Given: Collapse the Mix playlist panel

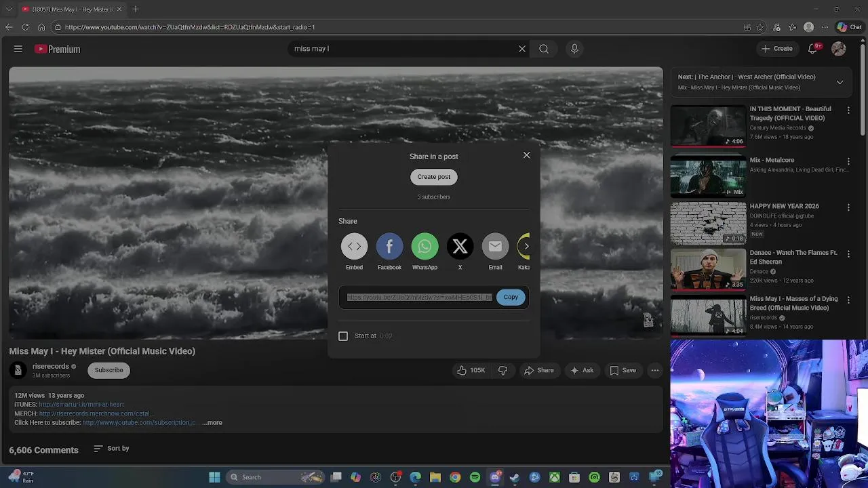Looking at the screenshot, I should point(840,82).
